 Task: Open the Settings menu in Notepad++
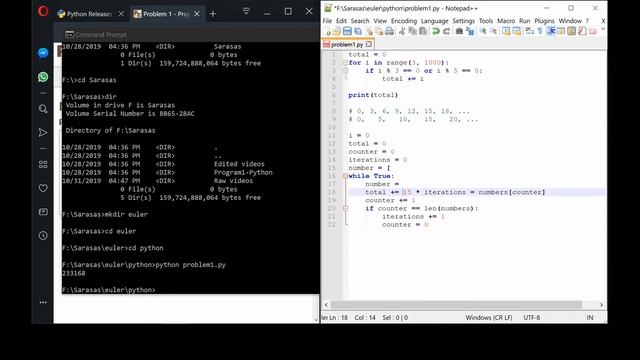463,21
